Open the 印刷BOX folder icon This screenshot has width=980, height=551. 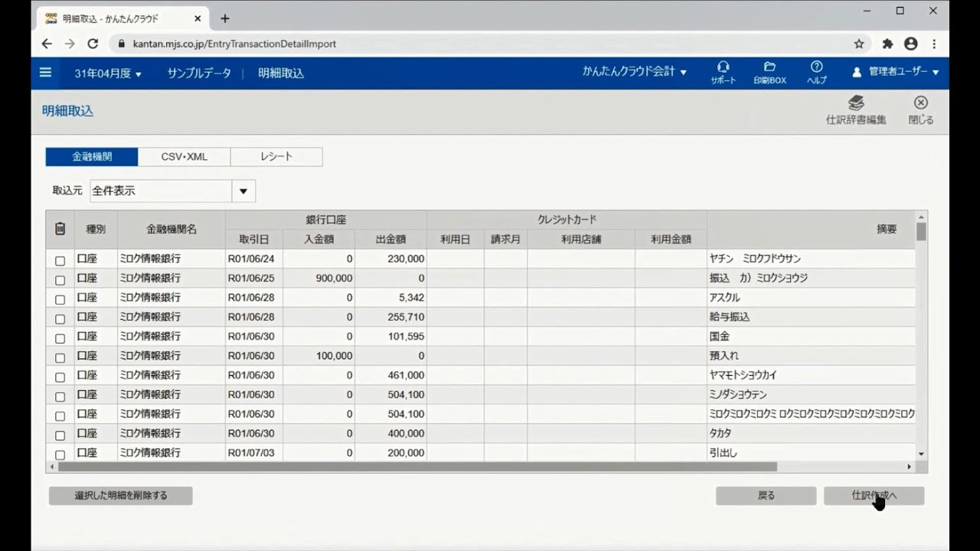pyautogui.click(x=769, y=73)
